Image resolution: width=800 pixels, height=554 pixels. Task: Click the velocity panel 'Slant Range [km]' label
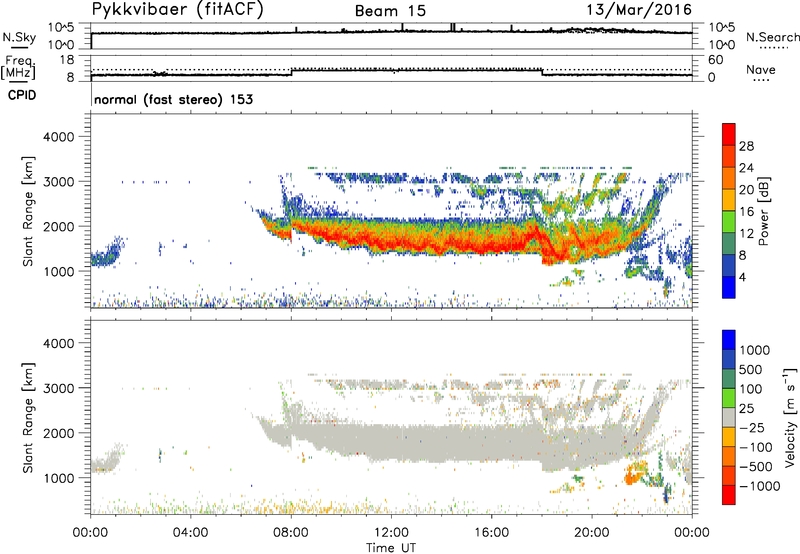pos(28,417)
